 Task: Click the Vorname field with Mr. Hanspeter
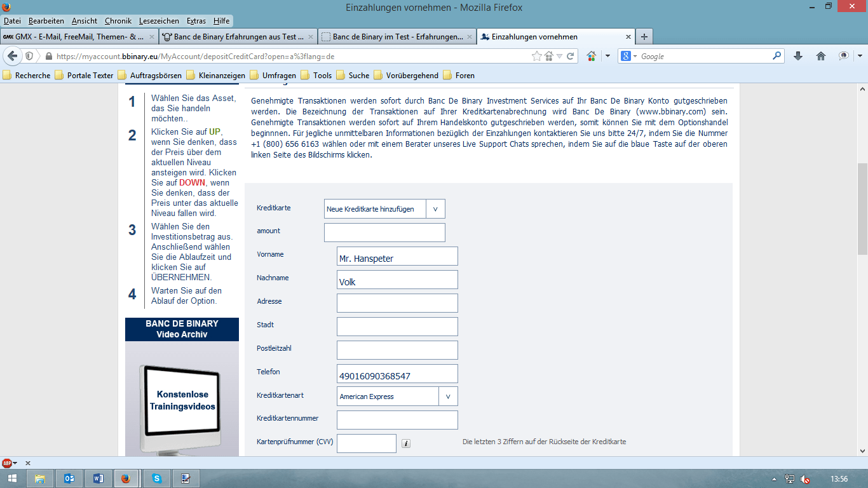(397, 256)
